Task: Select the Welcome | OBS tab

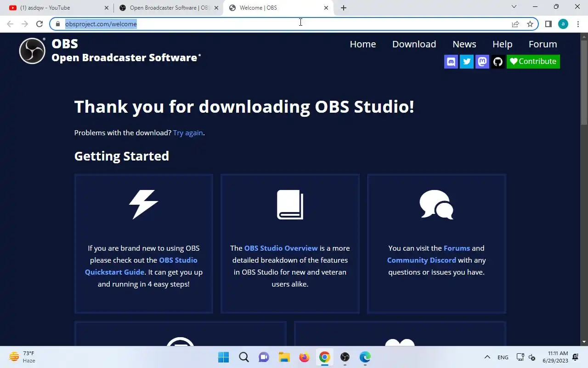Action: coord(278,8)
